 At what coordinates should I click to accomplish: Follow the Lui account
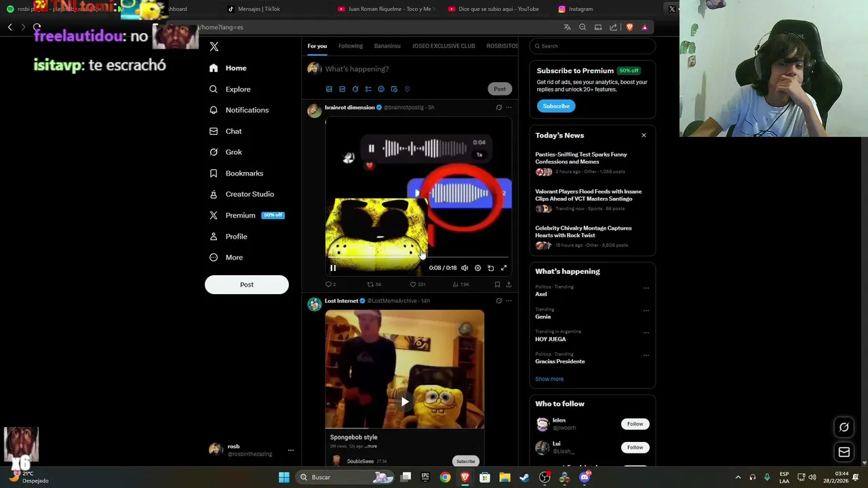635,447
